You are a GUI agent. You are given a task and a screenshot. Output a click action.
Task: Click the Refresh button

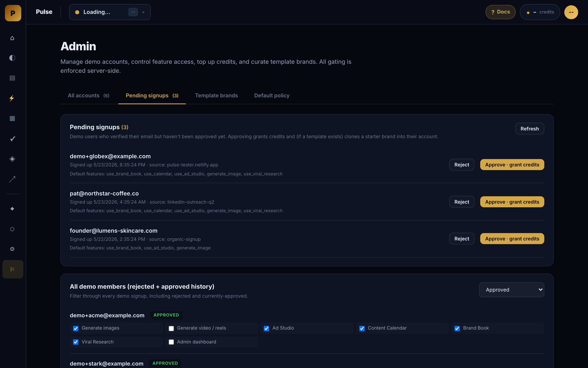(x=530, y=129)
